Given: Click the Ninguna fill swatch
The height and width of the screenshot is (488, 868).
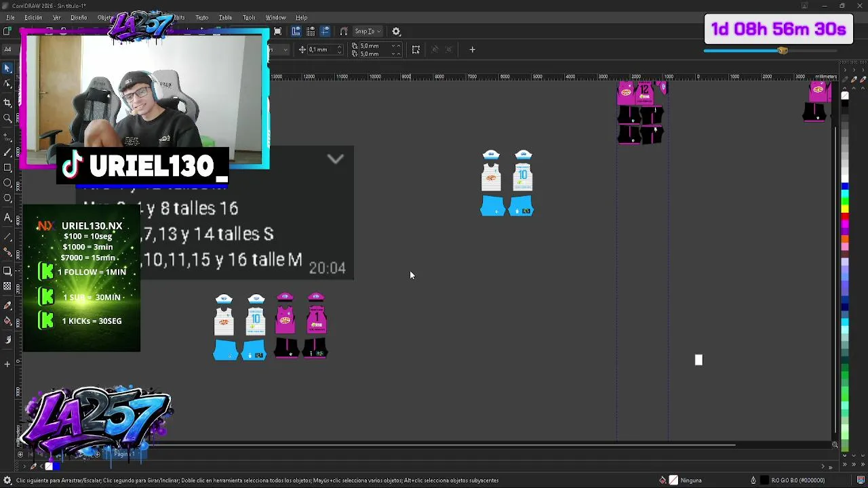Looking at the screenshot, I should point(673,481).
